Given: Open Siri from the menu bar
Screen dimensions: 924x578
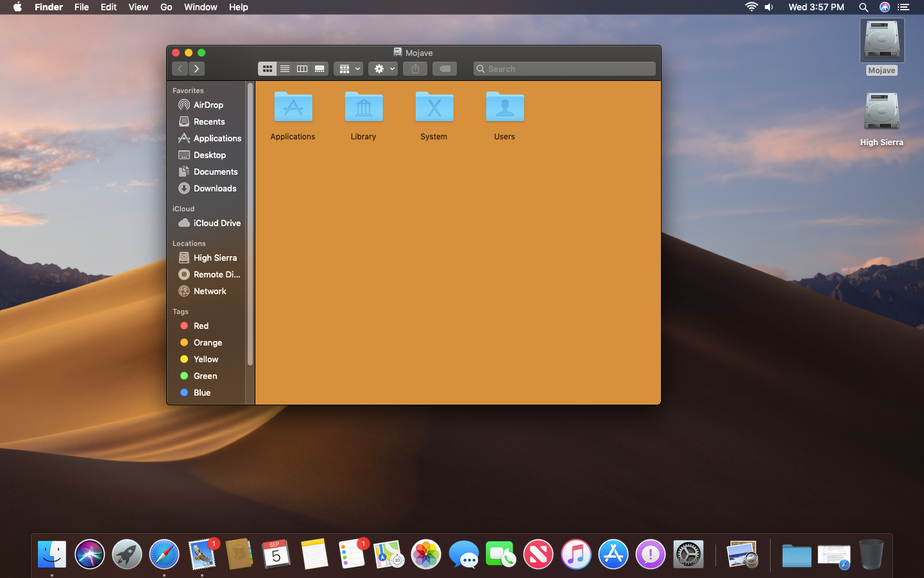Looking at the screenshot, I should (885, 7).
